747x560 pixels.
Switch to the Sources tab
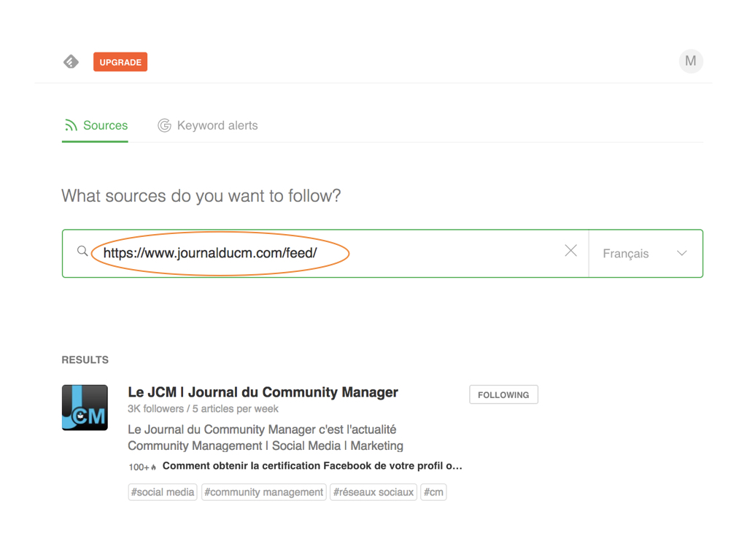(96, 125)
